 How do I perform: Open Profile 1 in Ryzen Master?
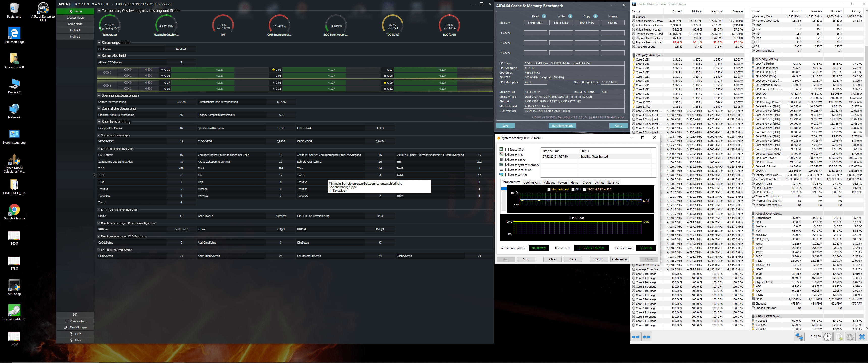[x=75, y=30]
